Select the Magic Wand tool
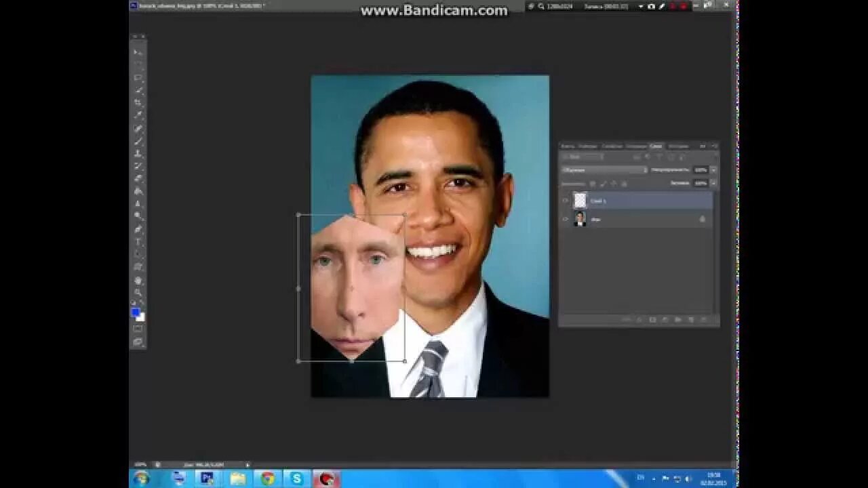 (x=138, y=89)
